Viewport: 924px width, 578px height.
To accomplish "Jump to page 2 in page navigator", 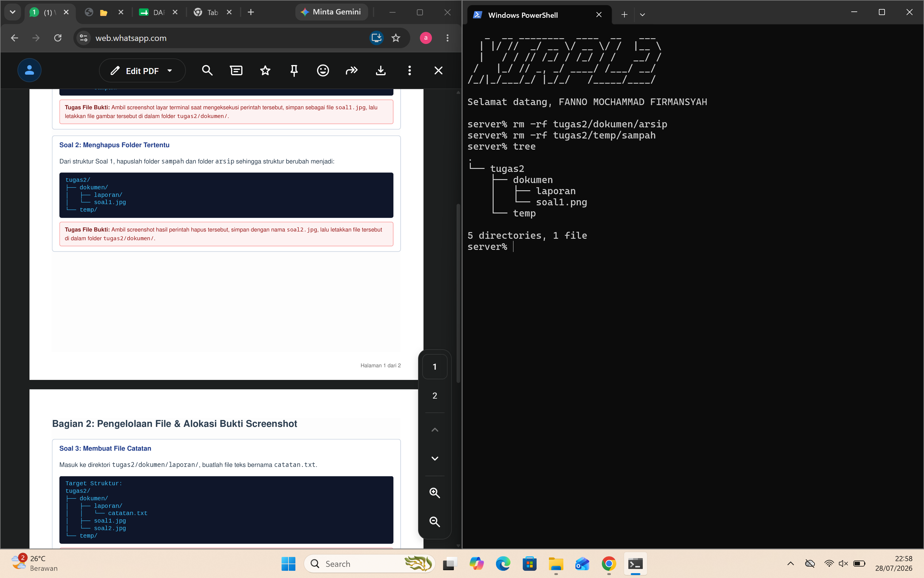I will [435, 396].
